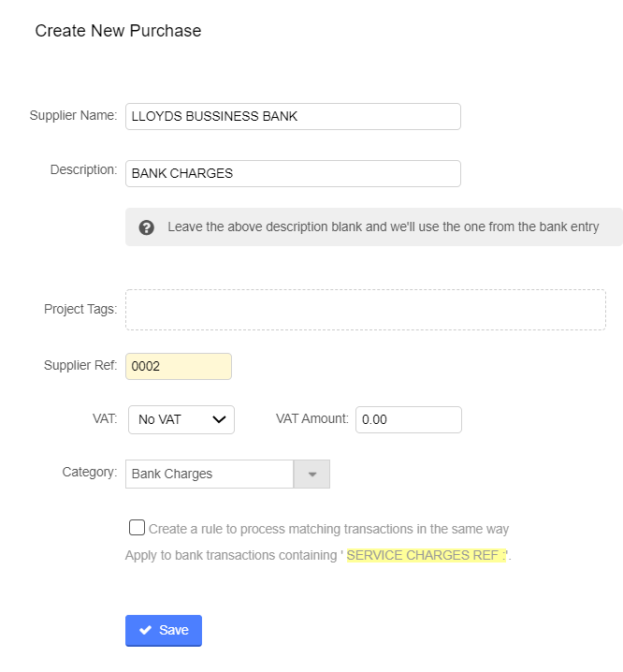This screenshot has width=623, height=672.
Task: Click the Create New Purchase heading
Action: (x=118, y=31)
